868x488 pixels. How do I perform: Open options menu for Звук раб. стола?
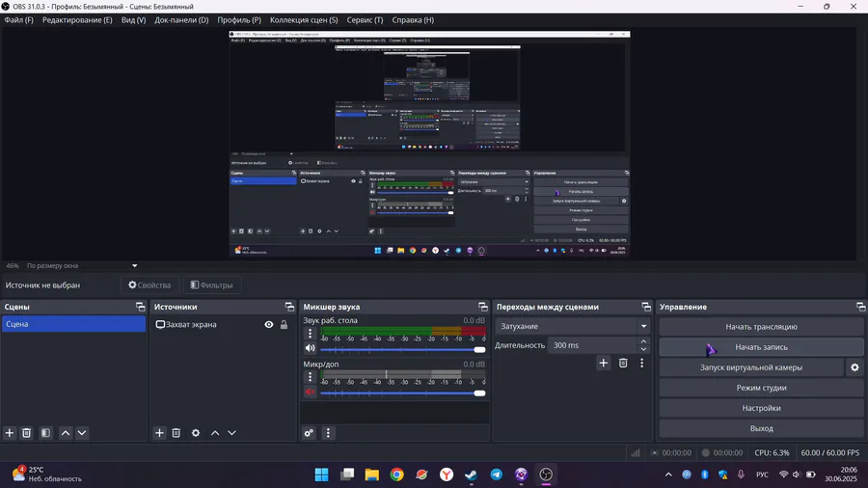click(310, 333)
